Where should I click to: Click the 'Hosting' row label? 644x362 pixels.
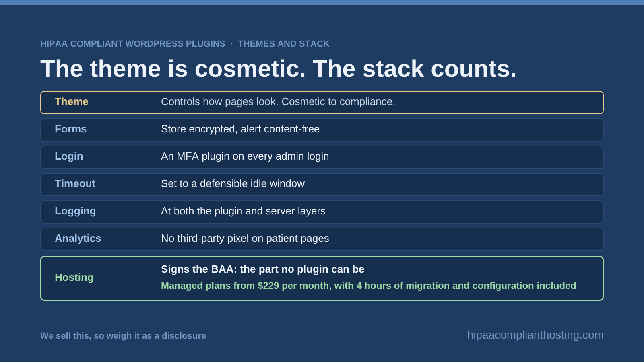coord(74,278)
